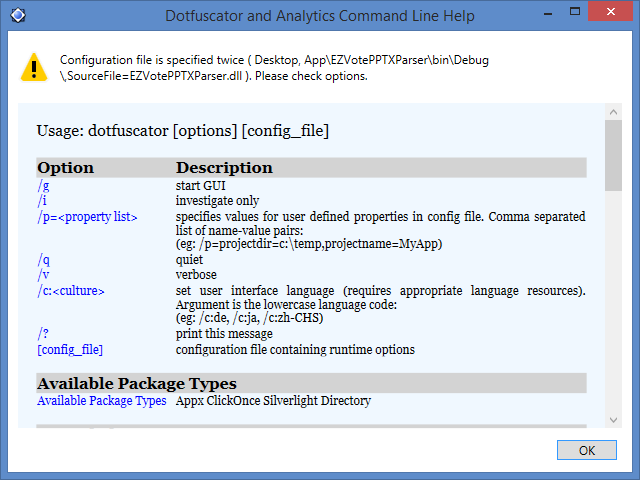Click the /c:de, /c:ja example text
Screen dimensions: 642x483
pyautogui.click(x=249, y=318)
